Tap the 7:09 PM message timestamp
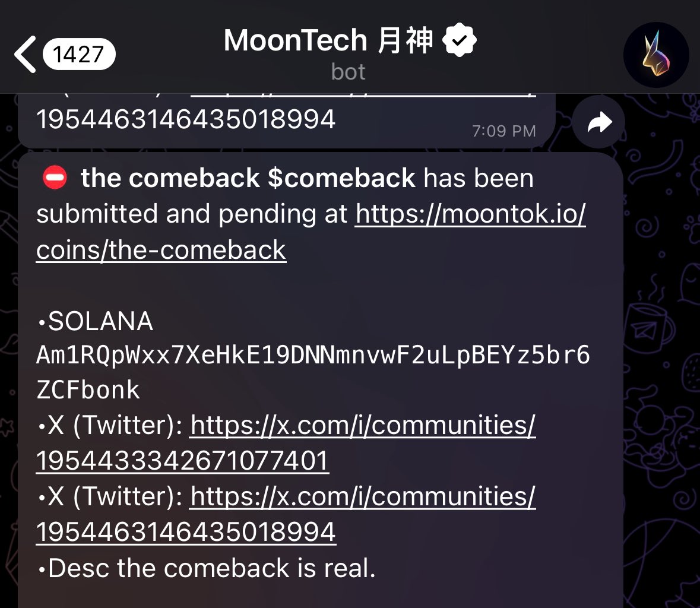The width and height of the screenshot is (700, 608). (x=504, y=131)
